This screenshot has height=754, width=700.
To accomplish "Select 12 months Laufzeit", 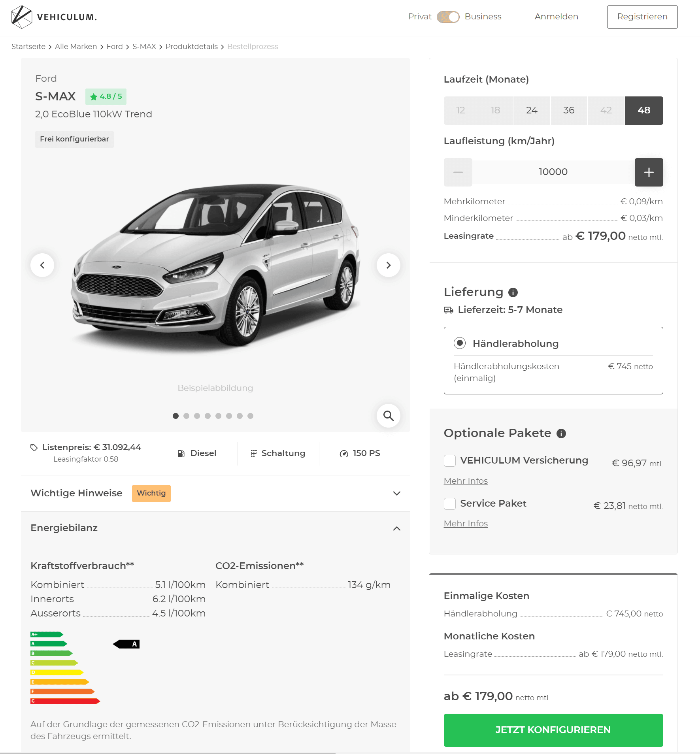I will (x=460, y=110).
